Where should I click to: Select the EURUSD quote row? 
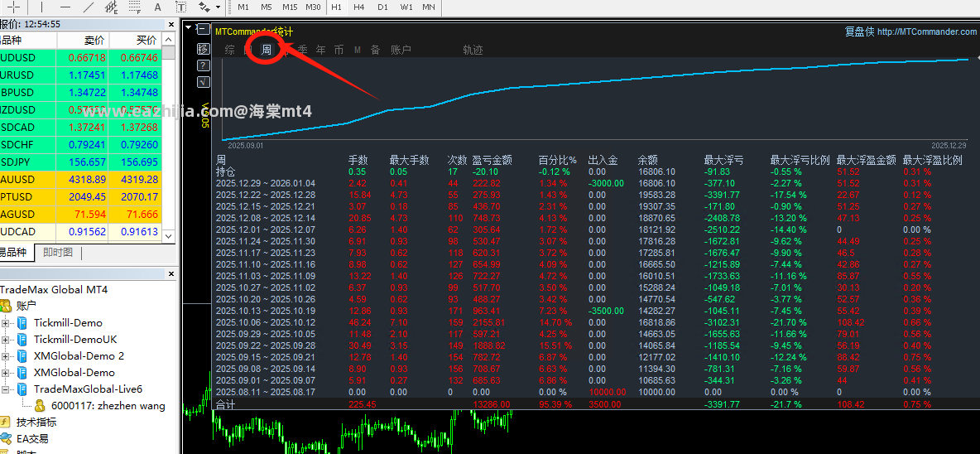pos(80,75)
